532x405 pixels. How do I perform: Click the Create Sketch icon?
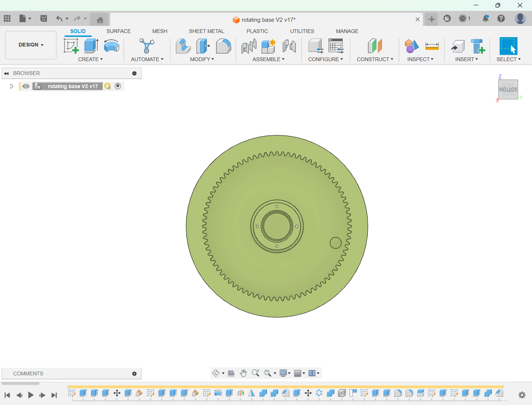pyautogui.click(x=71, y=46)
